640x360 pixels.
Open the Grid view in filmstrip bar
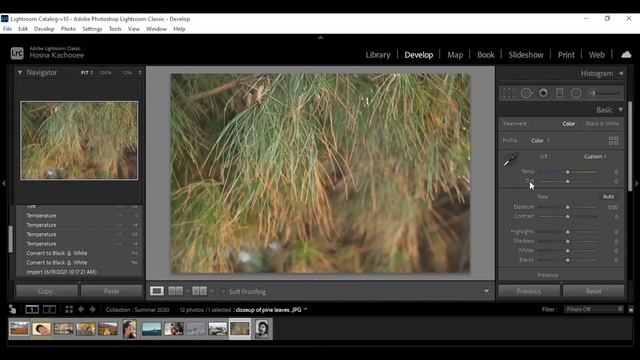click(x=69, y=309)
